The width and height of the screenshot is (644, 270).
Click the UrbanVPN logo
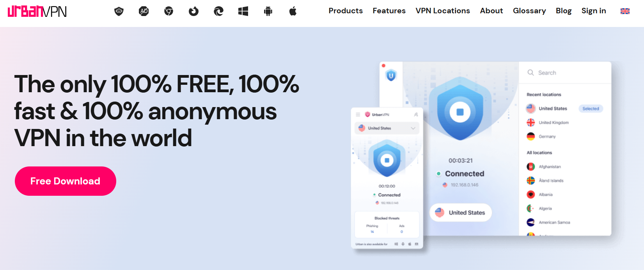tap(37, 11)
